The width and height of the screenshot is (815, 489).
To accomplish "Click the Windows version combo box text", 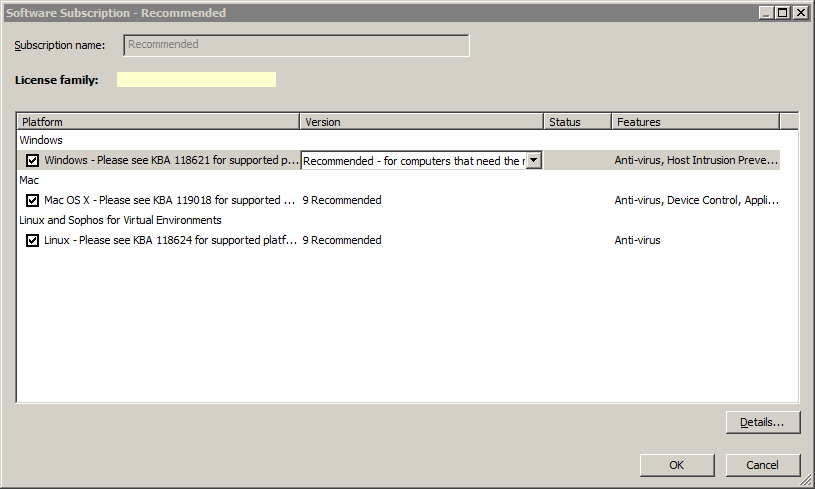I will coord(414,161).
